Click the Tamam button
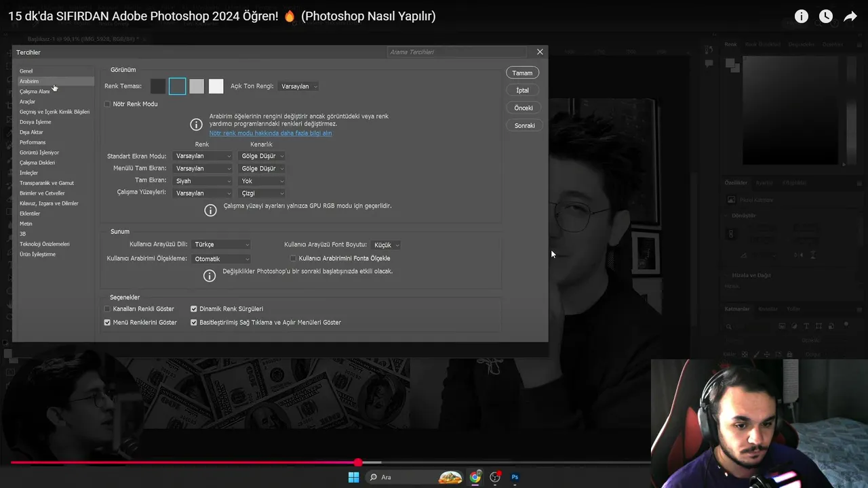 coord(522,73)
